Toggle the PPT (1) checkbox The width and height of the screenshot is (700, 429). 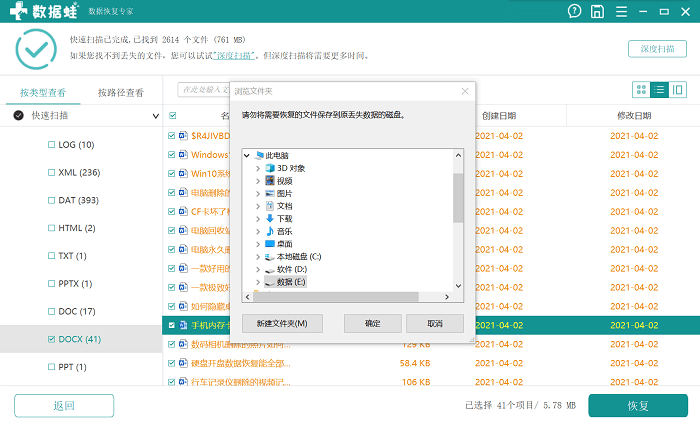(x=51, y=367)
